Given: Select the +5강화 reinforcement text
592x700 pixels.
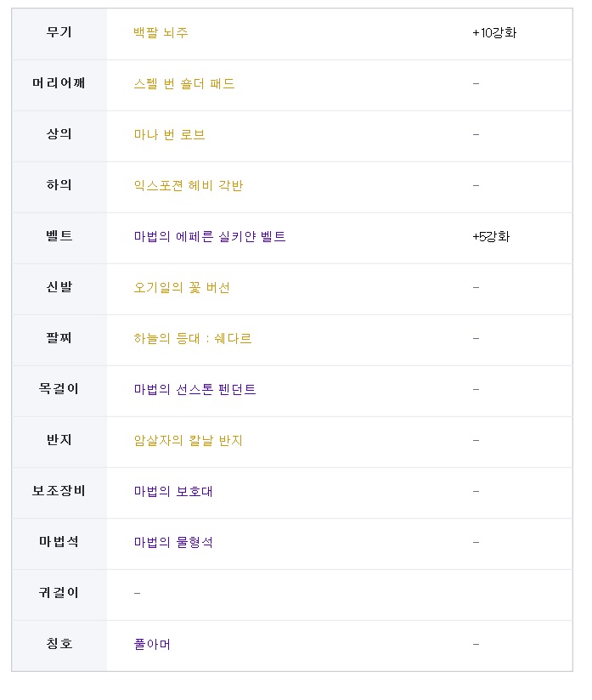Looking at the screenshot, I should coord(491,236).
